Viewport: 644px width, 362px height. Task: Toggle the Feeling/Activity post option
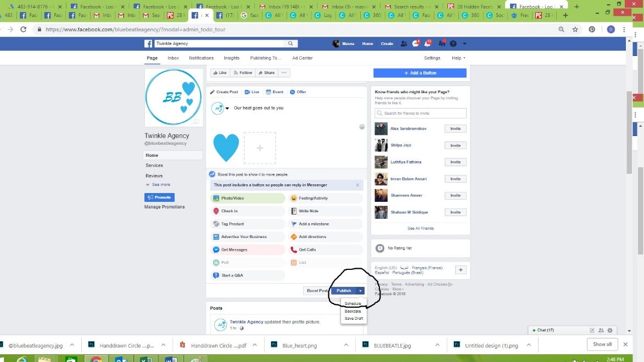pos(325,198)
